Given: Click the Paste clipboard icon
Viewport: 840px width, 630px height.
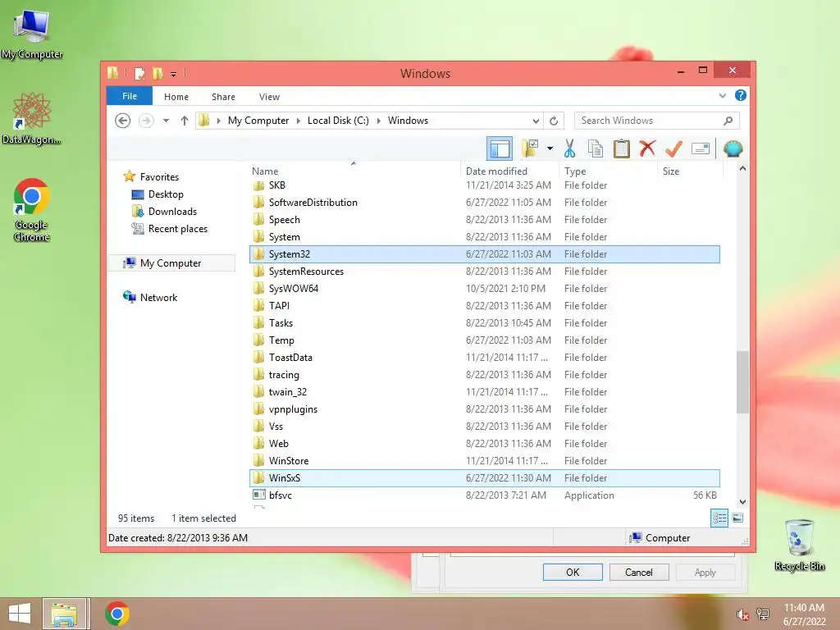Looking at the screenshot, I should [622, 148].
